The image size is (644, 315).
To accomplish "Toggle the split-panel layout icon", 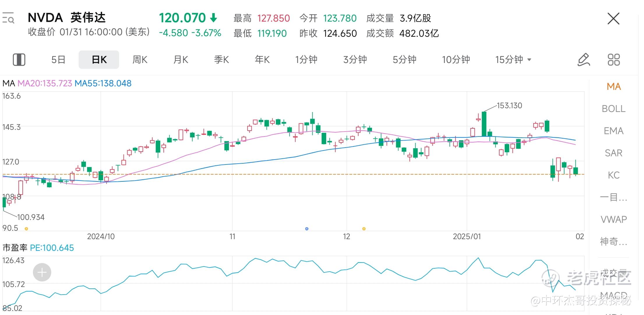I will click(19, 60).
